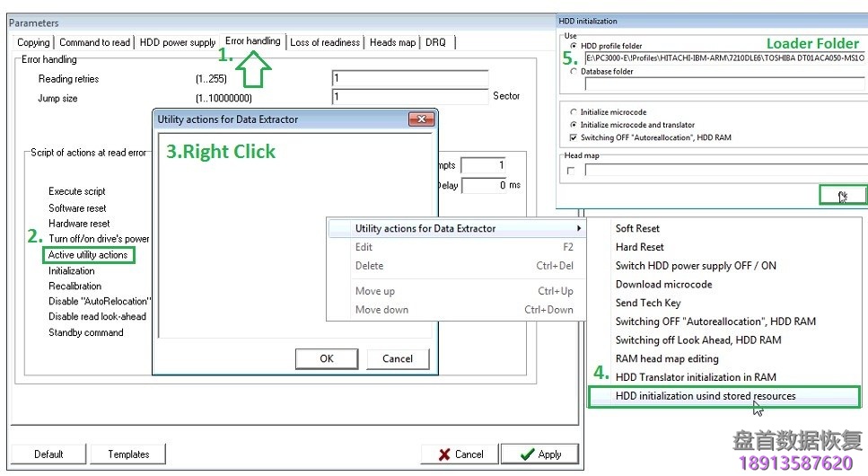The height and width of the screenshot is (476, 868).
Task: Confirm HDD initialization with the green-outlined button
Action: [x=843, y=195]
